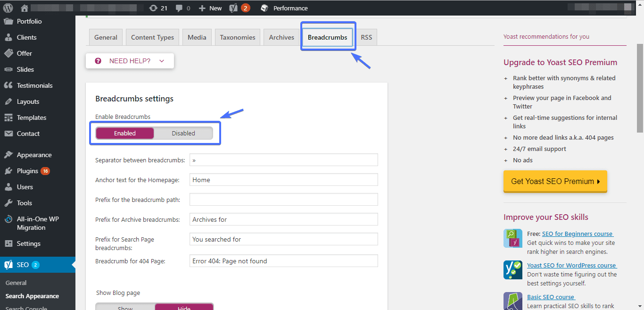644x310 pixels.
Task: Click Breadcrumb for 404 Page field
Action: click(x=284, y=261)
